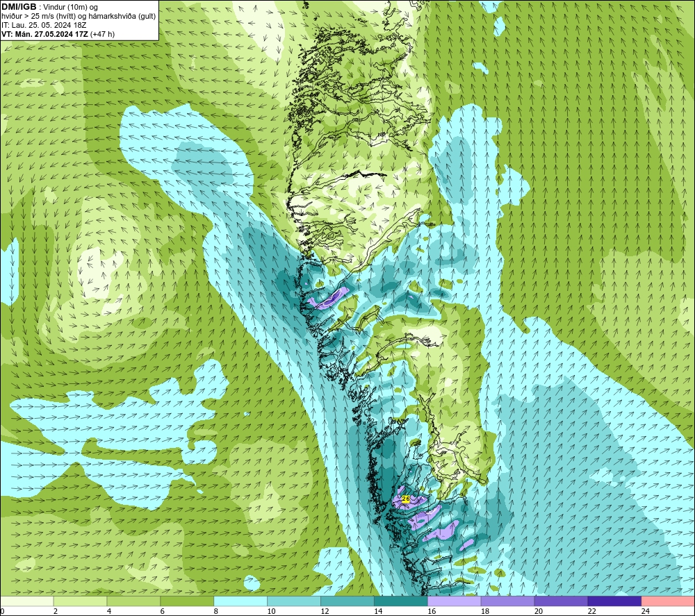695x616 pixels.
Task: Select the 22–24 m/s dark indigo swatch
Action: 614,601
